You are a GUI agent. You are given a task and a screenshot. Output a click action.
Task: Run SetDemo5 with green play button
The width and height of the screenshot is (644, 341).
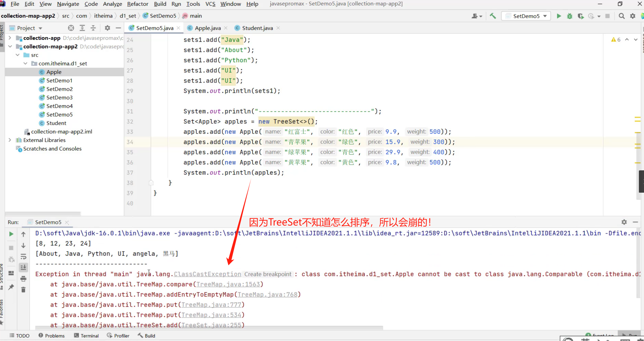pyautogui.click(x=559, y=16)
